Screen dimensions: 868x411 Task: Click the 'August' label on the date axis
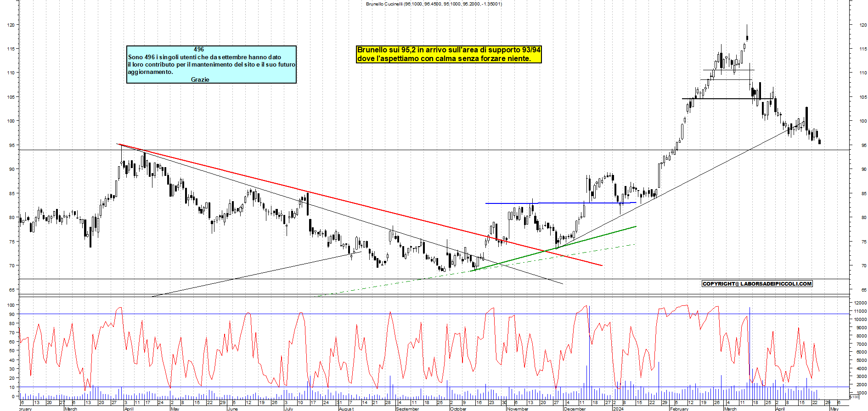[x=346, y=409]
